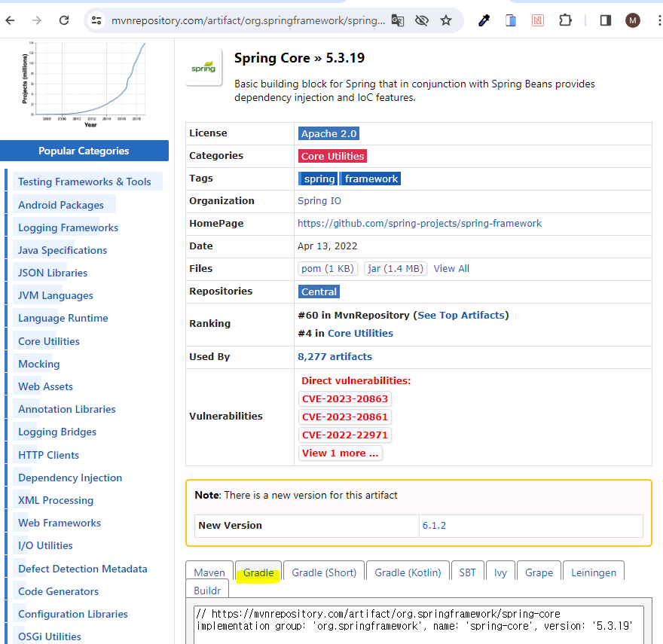Download the jar (1.4 MB) file
The width and height of the screenshot is (663, 644).
[x=396, y=268]
